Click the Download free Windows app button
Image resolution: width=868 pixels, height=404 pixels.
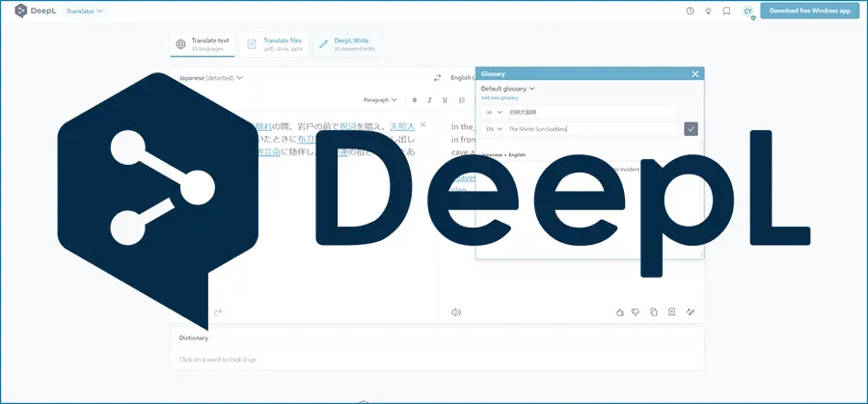pos(808,12)
